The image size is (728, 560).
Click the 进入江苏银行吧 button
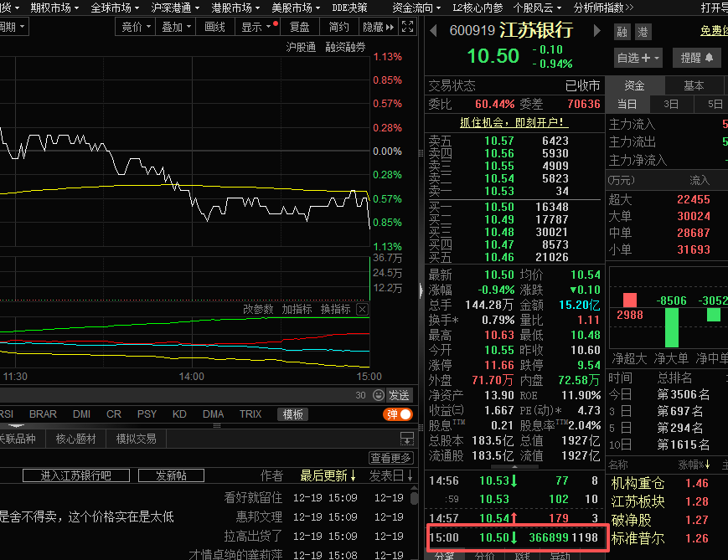pos(76,475)
